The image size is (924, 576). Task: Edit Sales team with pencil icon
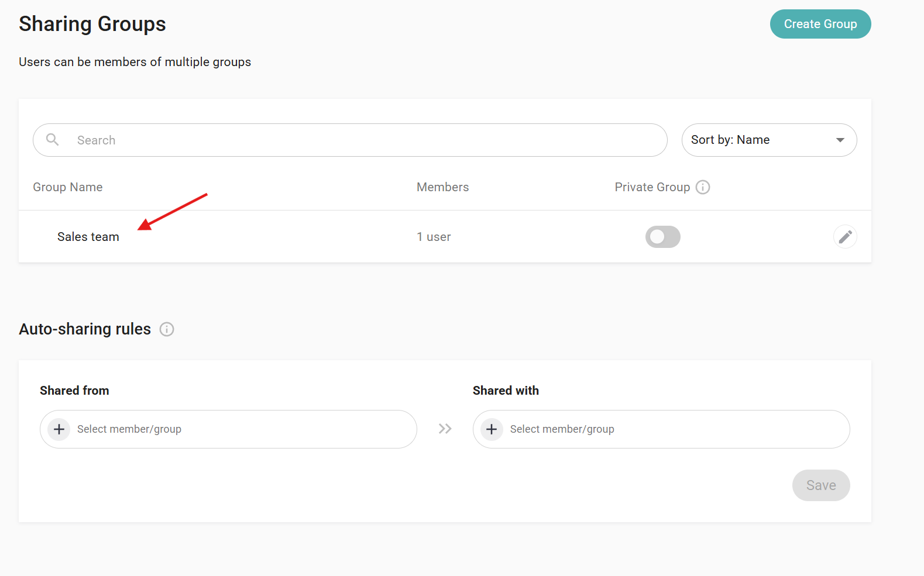point(844,237)
